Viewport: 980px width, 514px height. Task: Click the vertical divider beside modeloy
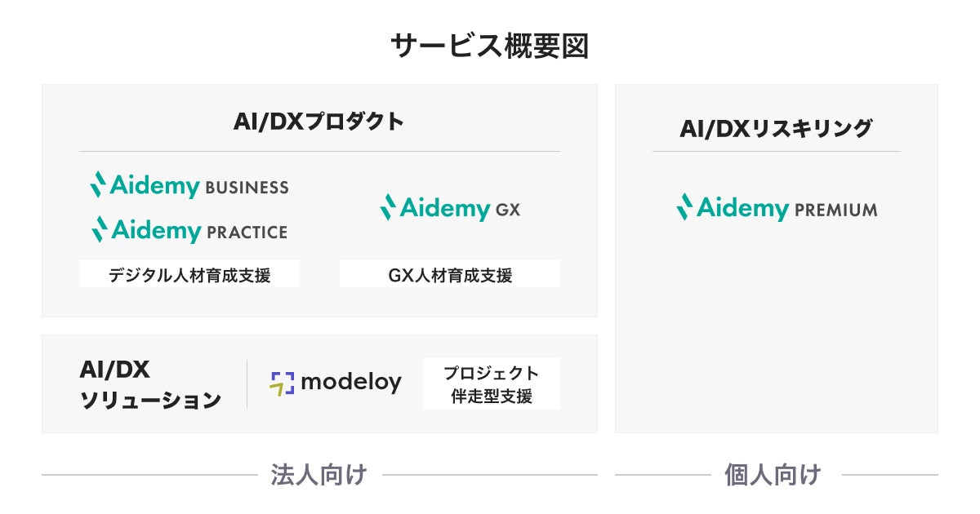point(247,384)
